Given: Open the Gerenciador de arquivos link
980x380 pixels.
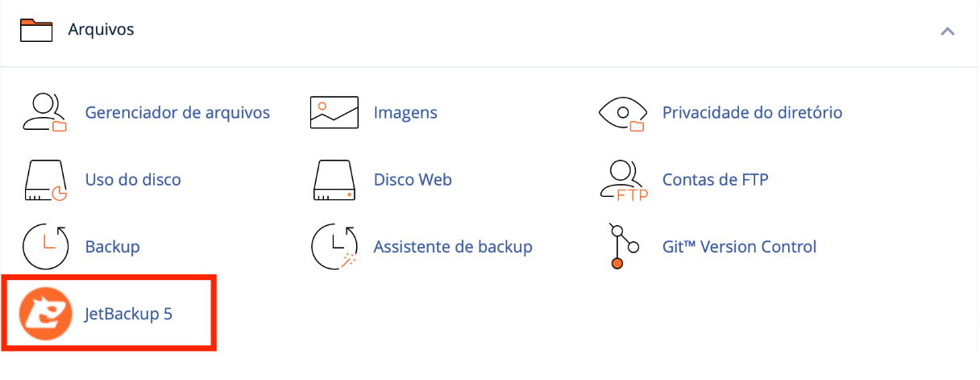Looking at the screenshot, I should 177,112.
